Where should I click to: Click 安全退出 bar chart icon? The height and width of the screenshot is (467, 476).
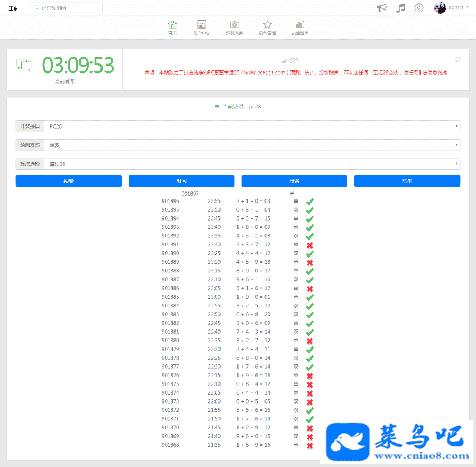coord(300,25)
